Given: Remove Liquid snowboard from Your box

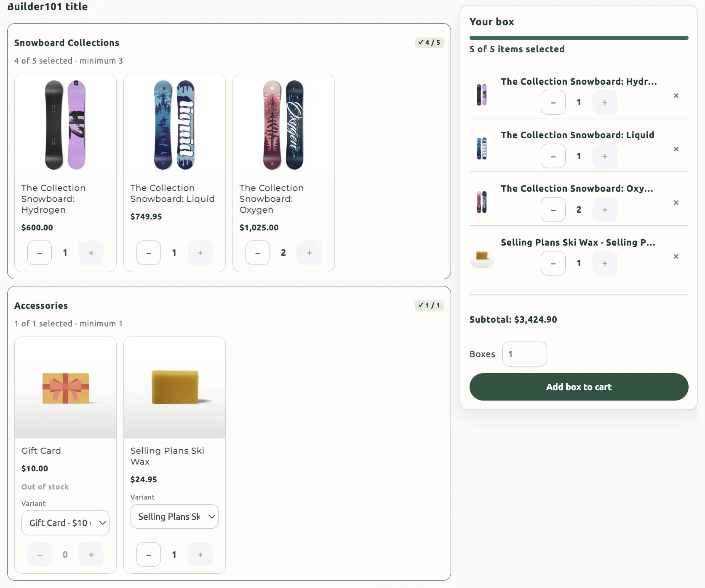Looking at the screenshot, I should (x=676, y=149).
